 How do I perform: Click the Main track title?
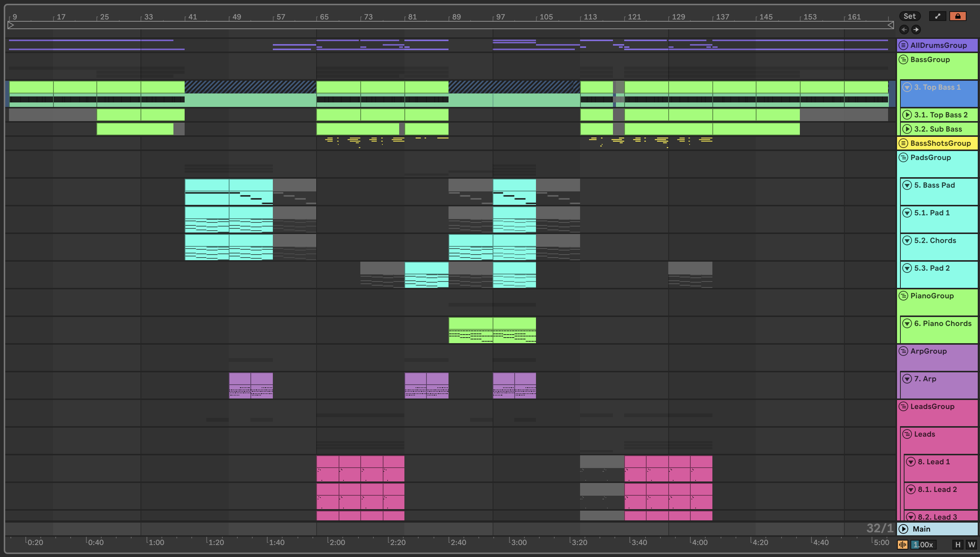[x=921, y=529]
